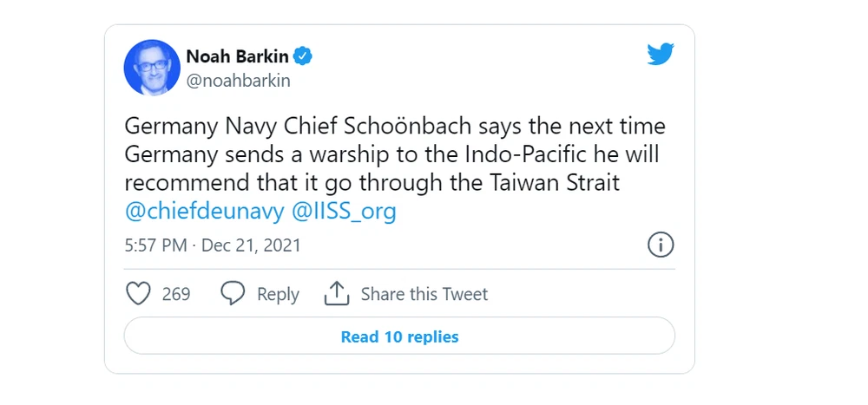The height and width of the screenshot is (405, 868).
Task: Click the blue verified badge
Action: (303, 56)
